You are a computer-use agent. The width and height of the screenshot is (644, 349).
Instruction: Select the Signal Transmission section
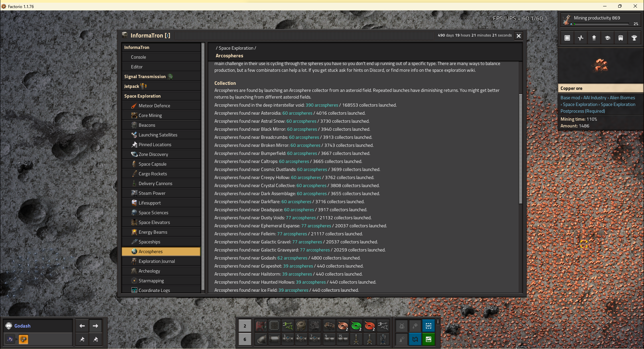click(x=161, y=76)
